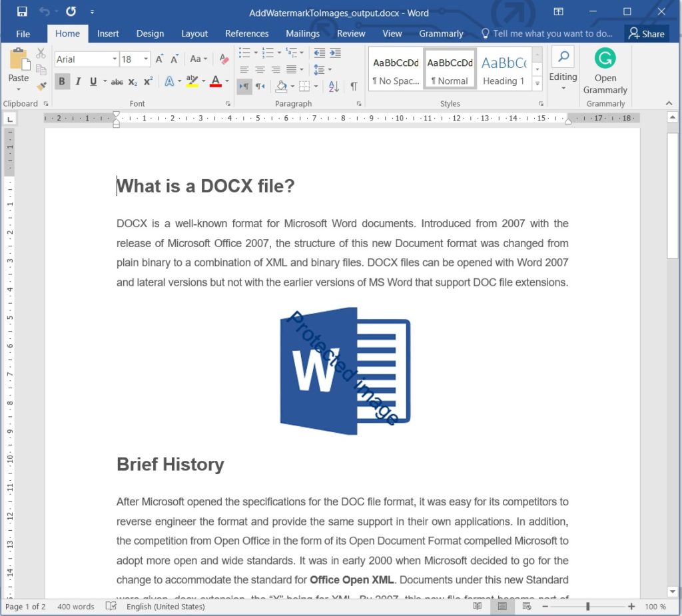Screen dimensions: 682x616
Task: Apply italic formatting
Action: (x=78, y=81)
